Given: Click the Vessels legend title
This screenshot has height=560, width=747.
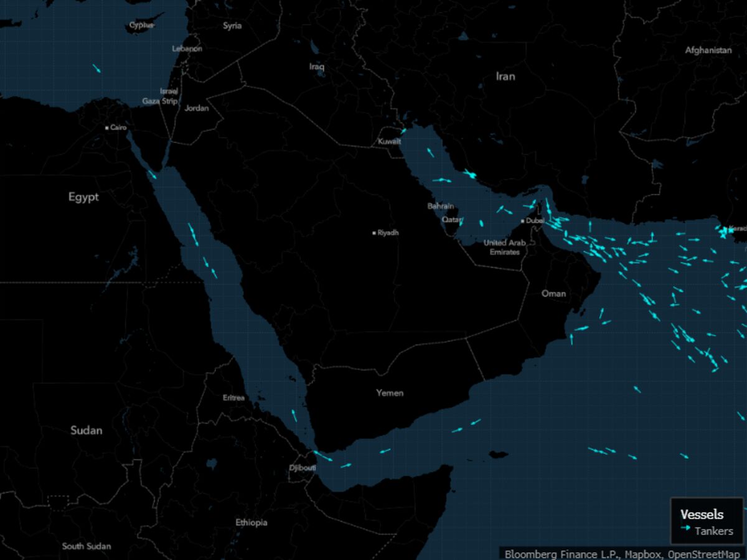Looking at the screenshot, I should click(702, 515).
